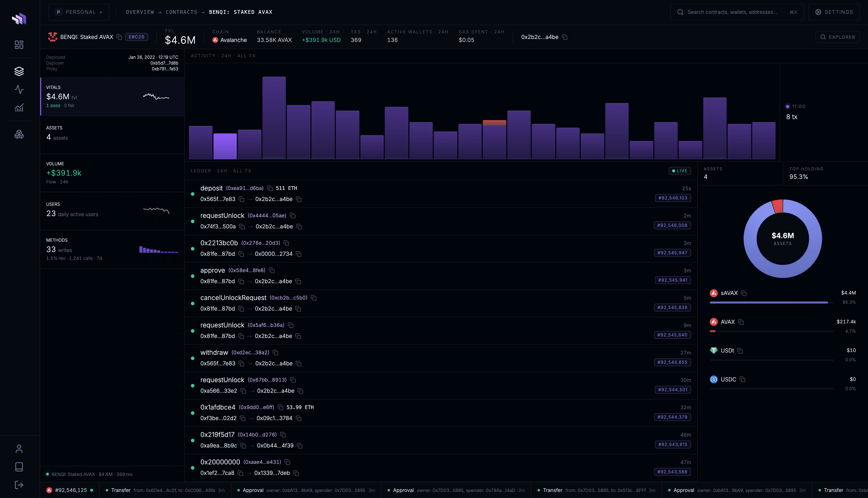Select the tallest activity chart bar
This screenshot has height=498, width=868.
point(274,118)
